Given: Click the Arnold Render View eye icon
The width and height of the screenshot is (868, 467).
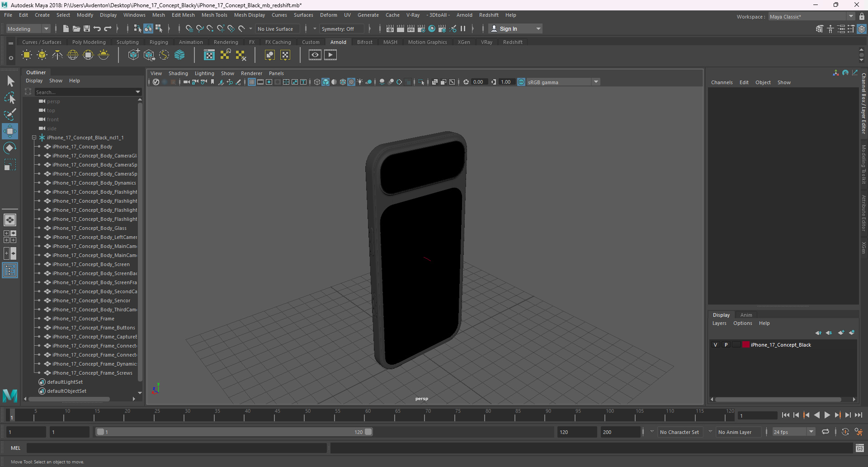Looking at the screenshot, I should coord(315,55).
